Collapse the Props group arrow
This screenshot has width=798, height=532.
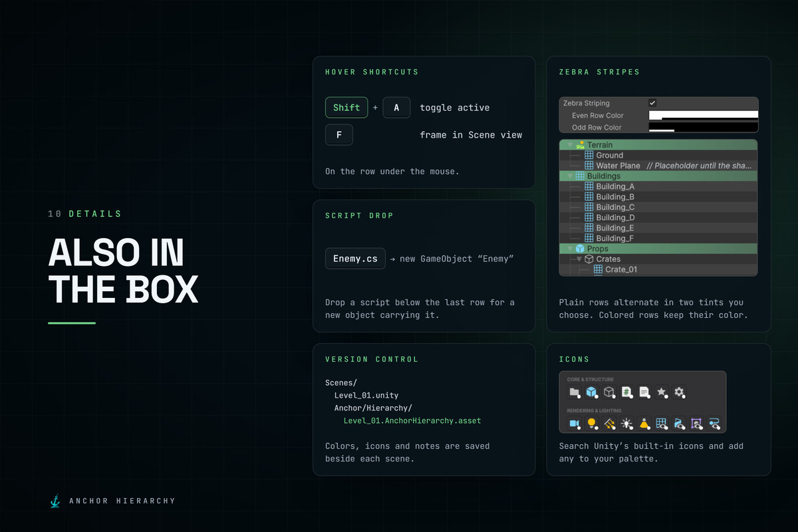click(570, 249)
